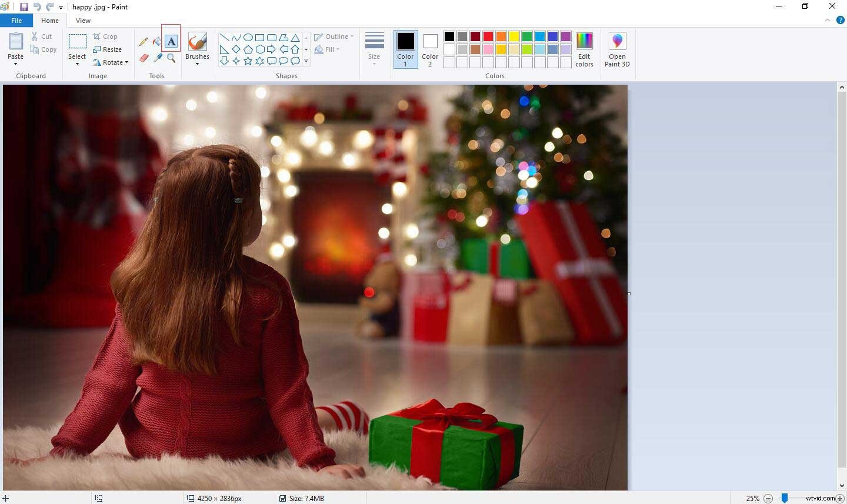Select the Fill with color bucket tool
Screen dimensions: 847x504
pyautogui.click(x=156, y=41)
